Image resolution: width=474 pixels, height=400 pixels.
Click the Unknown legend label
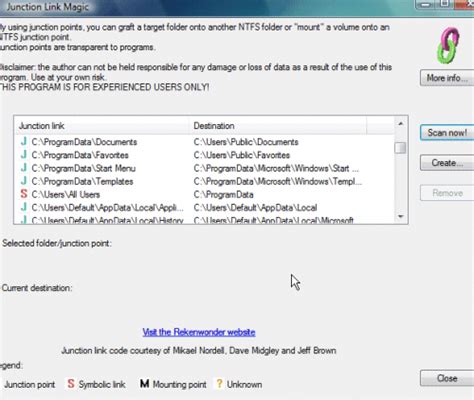click(244, 384)
